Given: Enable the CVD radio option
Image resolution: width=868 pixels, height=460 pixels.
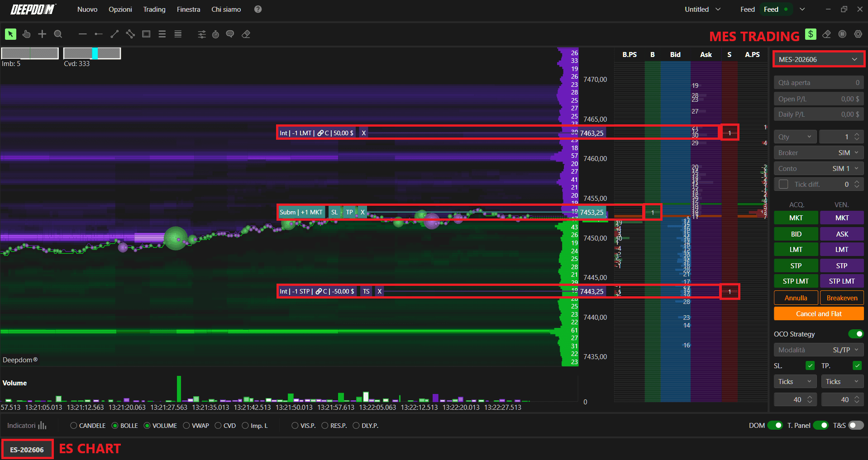Looking at the screenshot, I should click(218, 426).
